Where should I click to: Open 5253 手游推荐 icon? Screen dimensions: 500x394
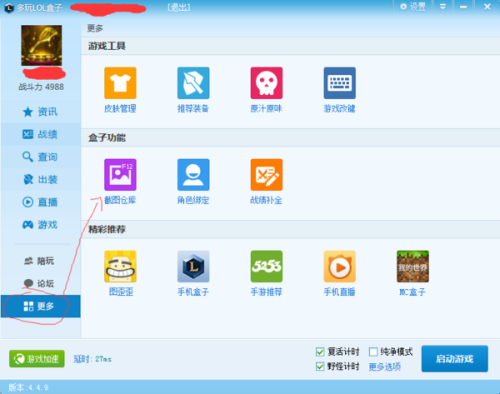tap(267, 266)
